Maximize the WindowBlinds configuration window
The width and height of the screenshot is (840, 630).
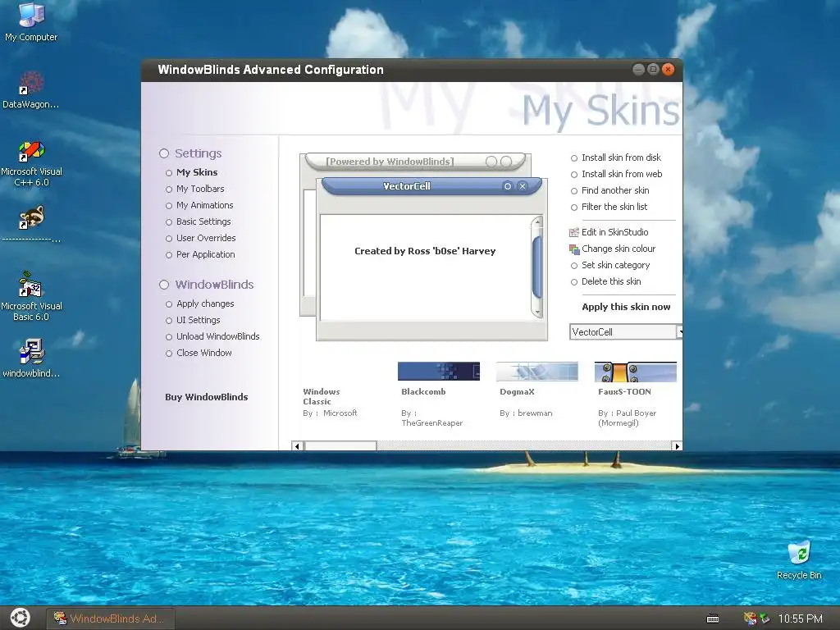coord(652,69)
